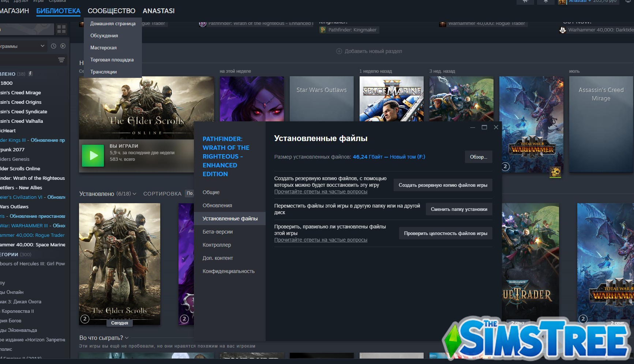Screen dimensions: 634x364
Task: Click the Проверить целостность файлов игры button
Action: click(445, 233)
